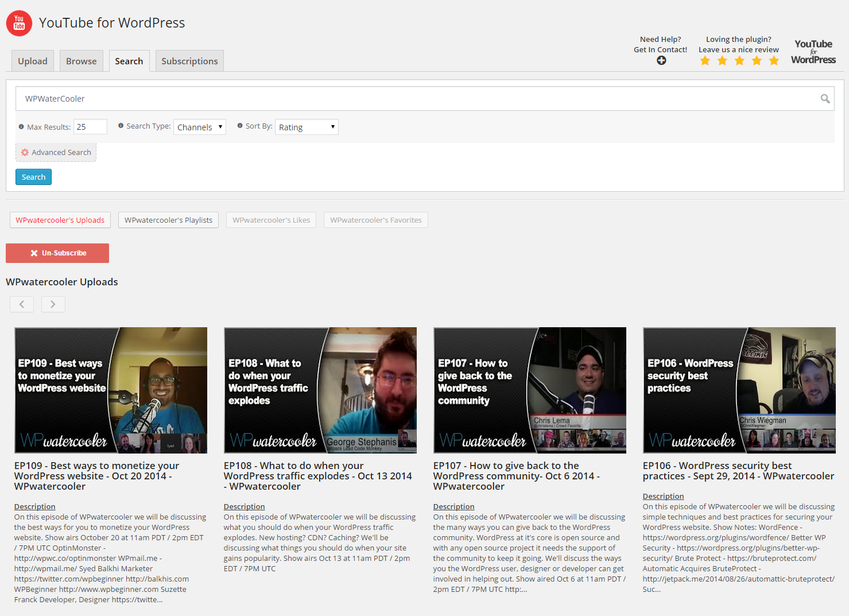Open the Subscriptions tab
The height and width of the screenshot is (616, 849).
tap(189, 61)
